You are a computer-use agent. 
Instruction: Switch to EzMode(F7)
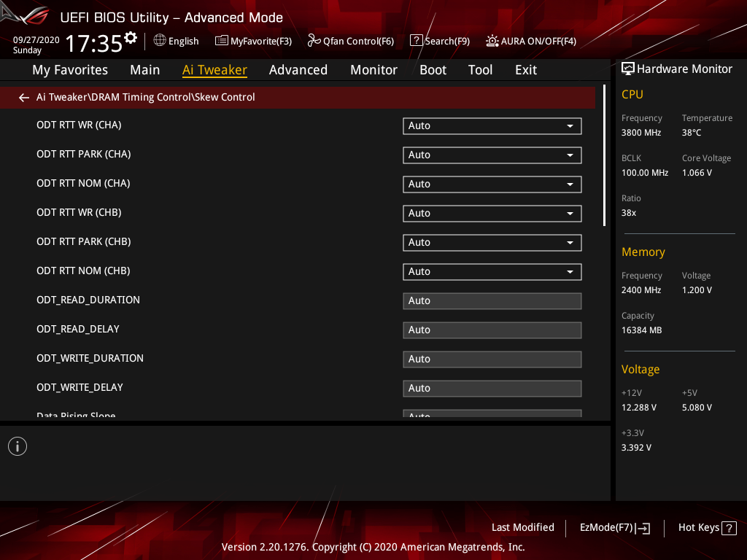614,528
